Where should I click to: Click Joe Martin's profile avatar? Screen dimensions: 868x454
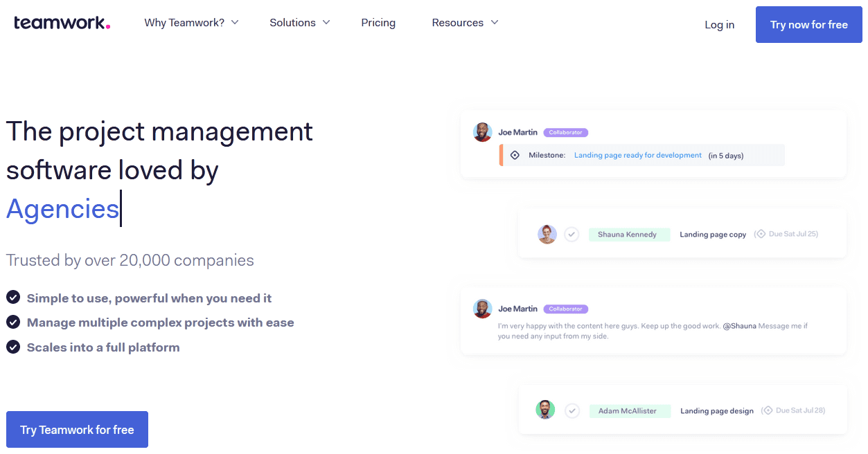point(482,132)
